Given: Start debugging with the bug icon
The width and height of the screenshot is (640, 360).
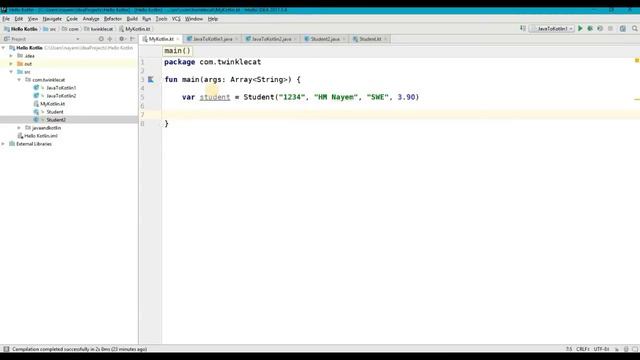Looking at the screenshot, I should point(590,29).
